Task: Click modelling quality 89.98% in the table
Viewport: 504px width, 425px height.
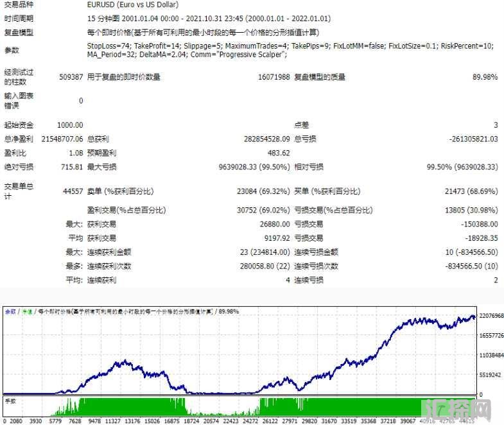Action: coord(485,77)
